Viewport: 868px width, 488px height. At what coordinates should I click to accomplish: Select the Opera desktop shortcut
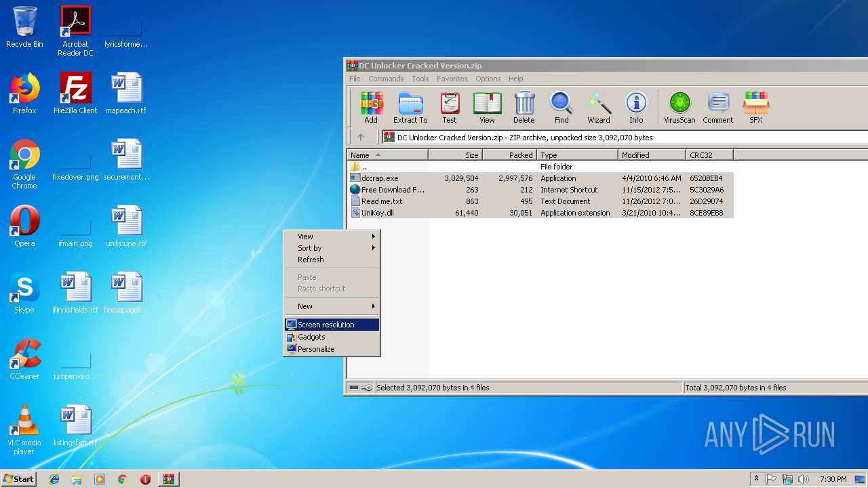coord(24,227)
